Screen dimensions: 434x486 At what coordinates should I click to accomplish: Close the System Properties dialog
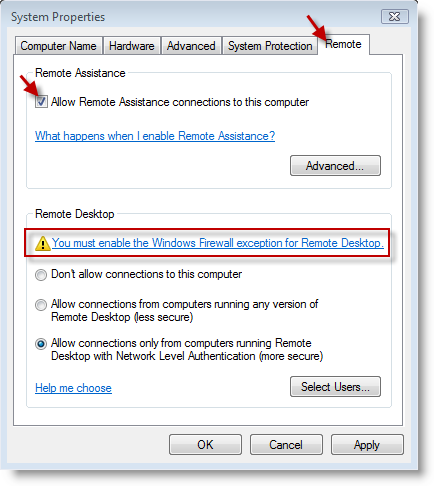pyautogui.click(x=395, y=17)
